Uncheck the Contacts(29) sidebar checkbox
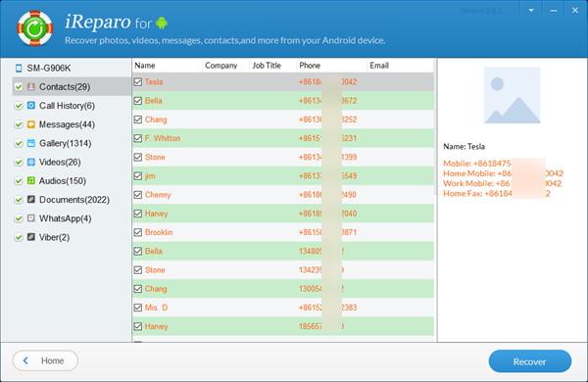Screen dimensions: 588x382 pos(19,87)
